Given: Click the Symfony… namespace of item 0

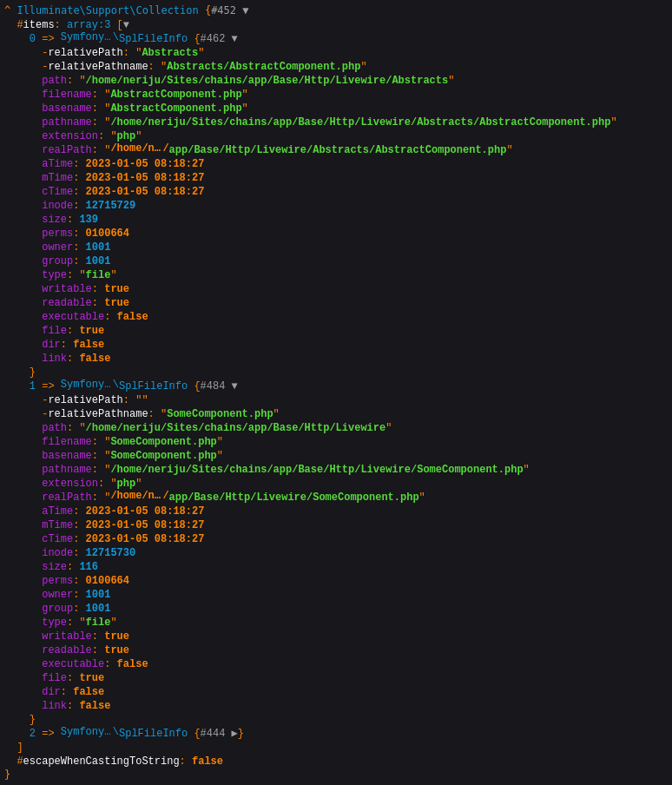Looking at the screenshot, I should (x=85, y=37).
